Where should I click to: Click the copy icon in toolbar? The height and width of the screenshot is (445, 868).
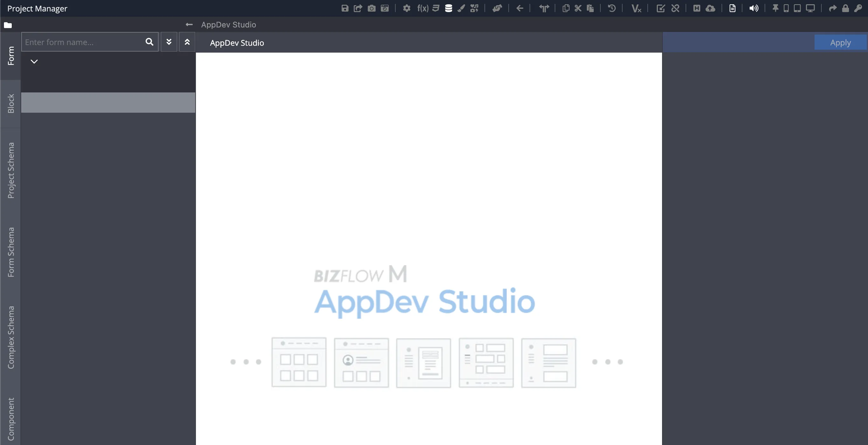click(x=566, y=8)
